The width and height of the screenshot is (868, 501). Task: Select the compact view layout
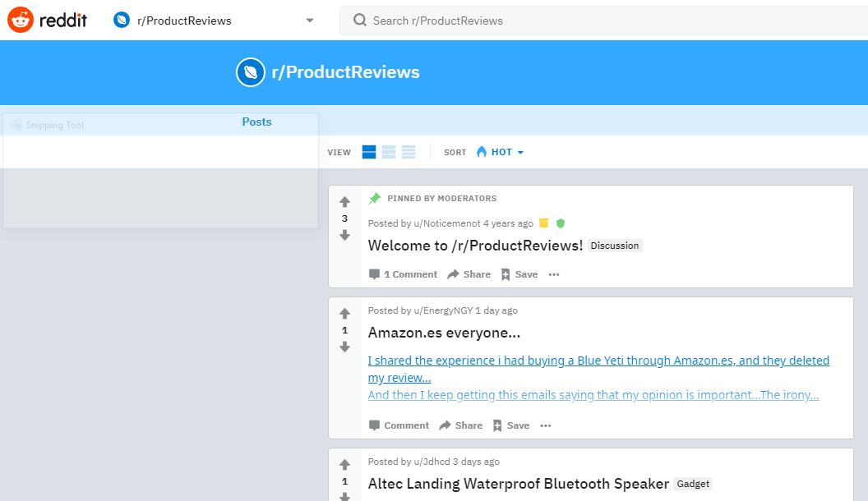click(409, 152)
